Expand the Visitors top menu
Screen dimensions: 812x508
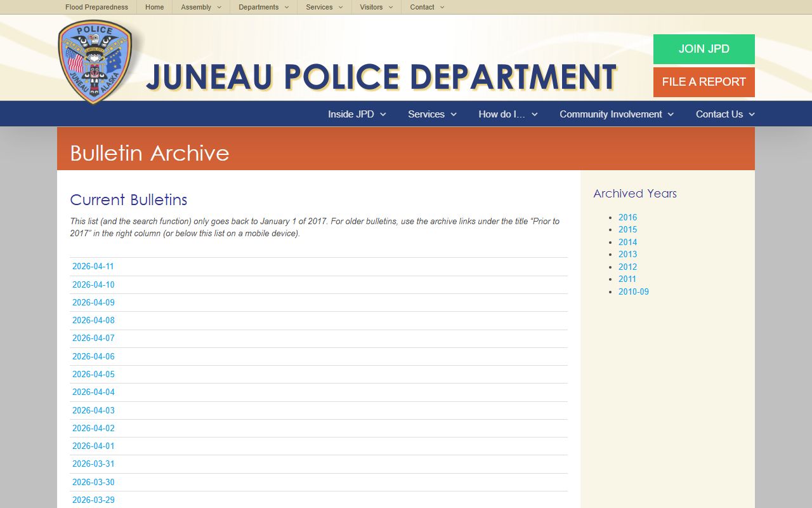click(x=376, y=7)
